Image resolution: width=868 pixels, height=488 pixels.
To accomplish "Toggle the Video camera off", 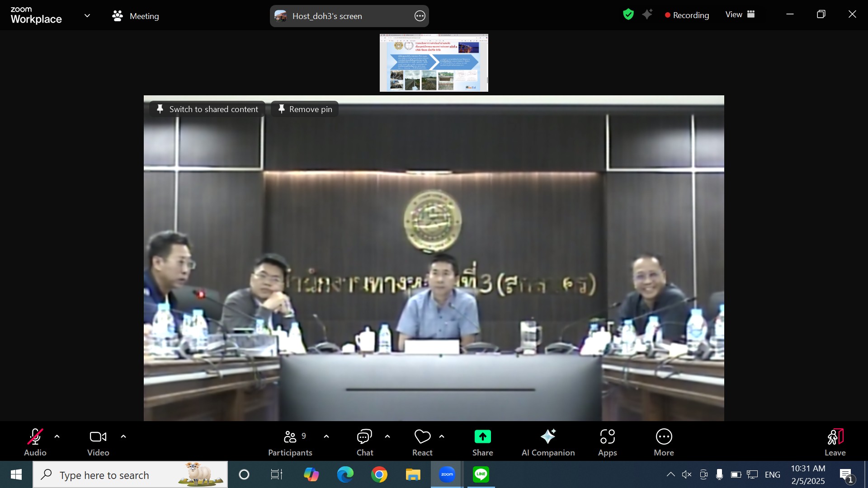I will pyautogui.click(x=98, y=442).
